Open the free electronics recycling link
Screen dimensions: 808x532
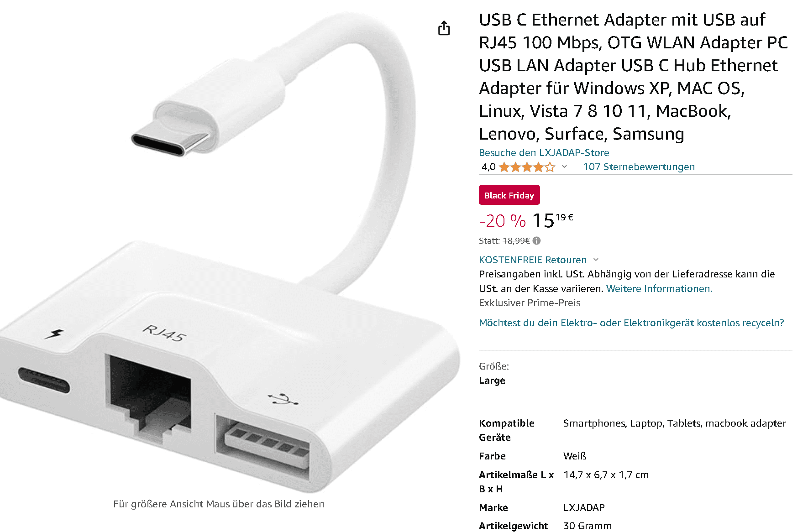point(631,323)
